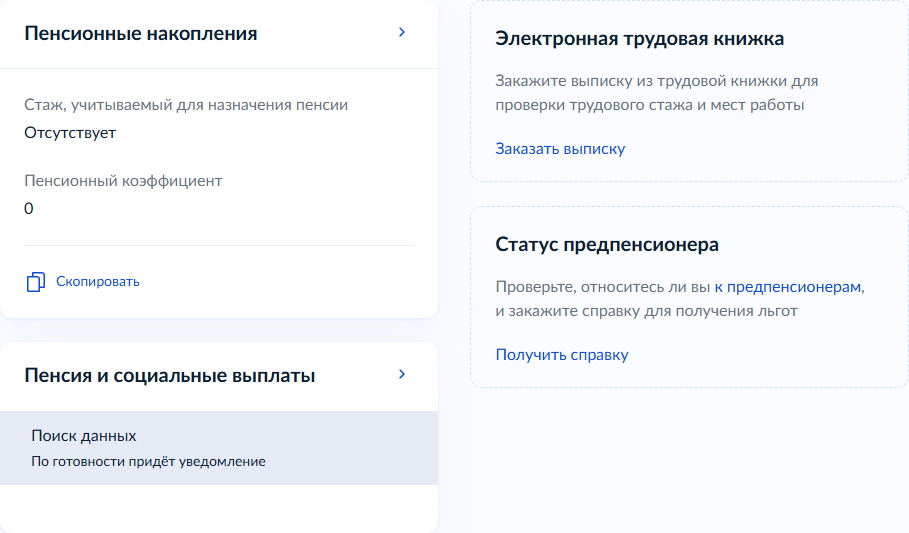
Task: Expand Пенсионные накопления with the chevron arrow
Action: coord(402,32)
